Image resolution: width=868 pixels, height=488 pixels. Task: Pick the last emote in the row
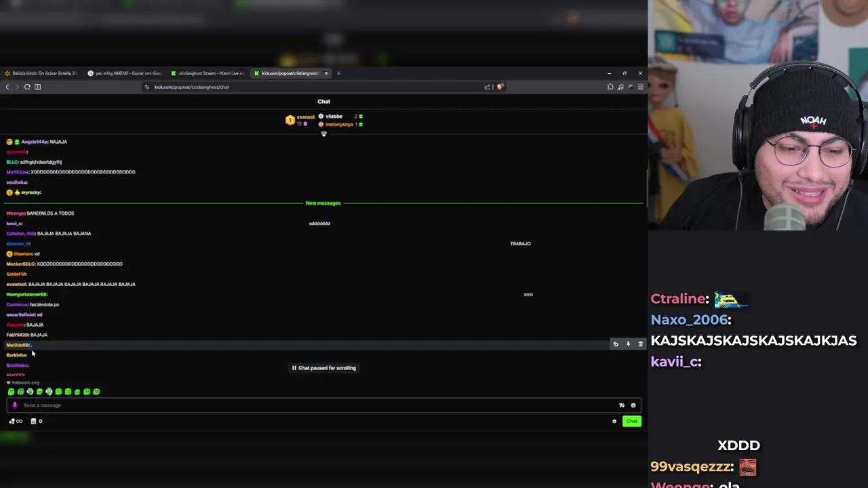[x=96, y=392]
